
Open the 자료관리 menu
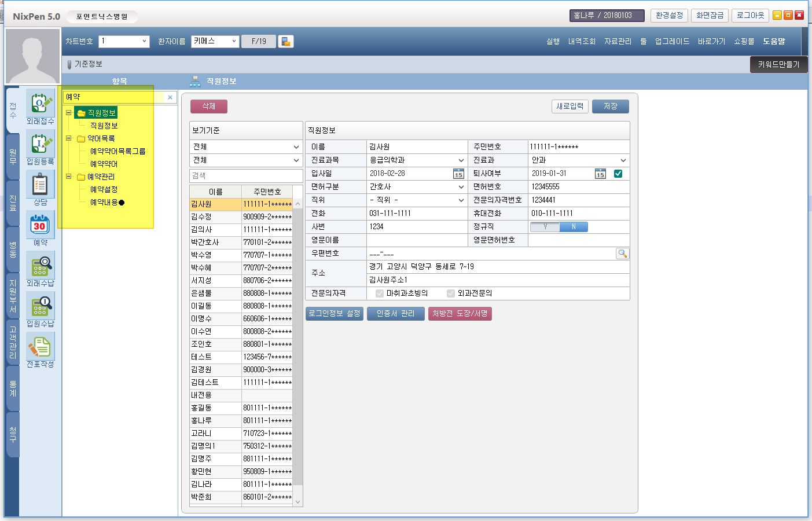click(x=618, y=42)
